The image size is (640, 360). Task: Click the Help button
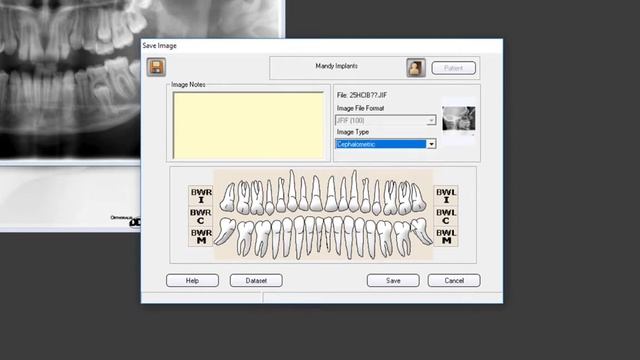pyautogui.click(x=192, y=280)
